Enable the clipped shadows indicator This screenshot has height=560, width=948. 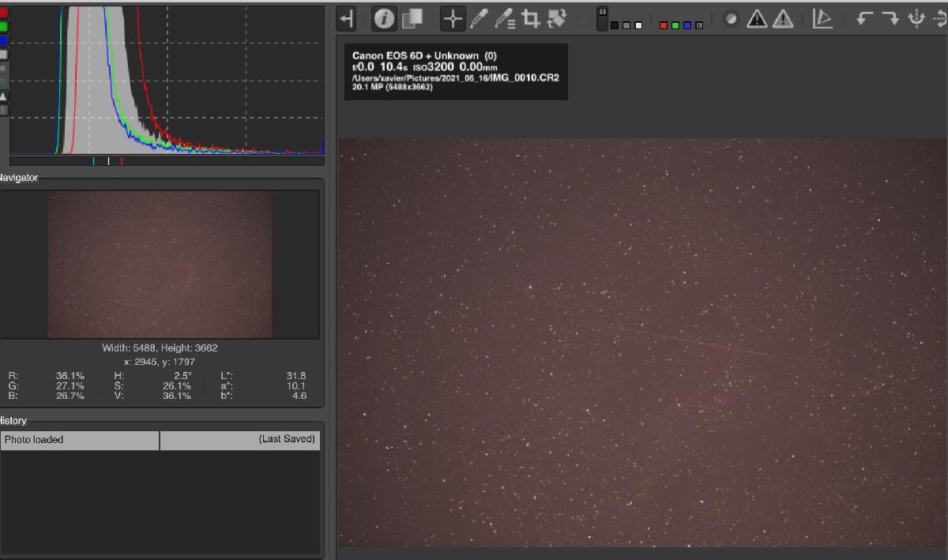tap(757, 19)
